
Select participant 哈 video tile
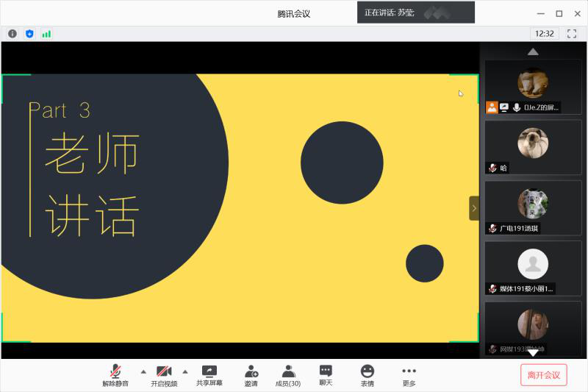(x=533, y=147)
